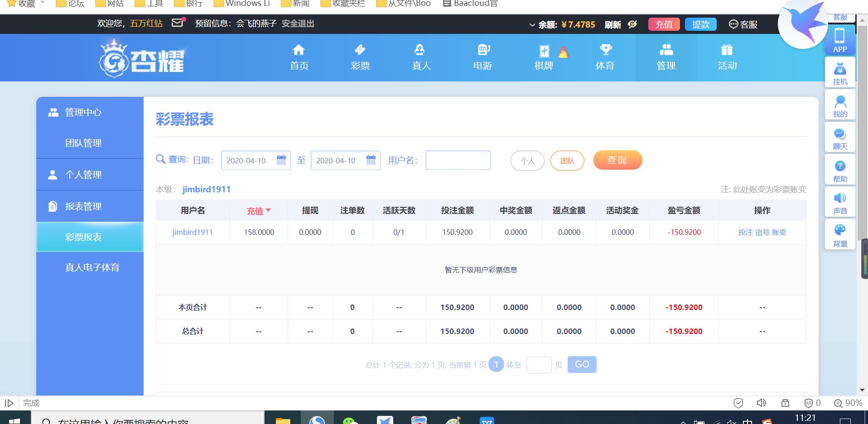Image resolution: width=868 pixels, height=424 pixels.
Task: Open the 体育 sports trophy icon
Action: 606,51
